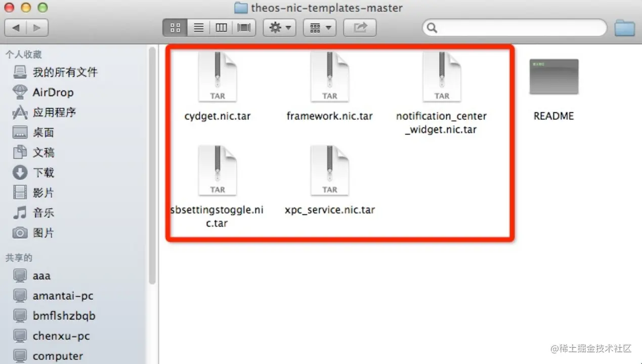Screen dimensions: 642x364
Task: Go forward with the forward arrow button
Action: pyautogui.click(x=37, y=28)
